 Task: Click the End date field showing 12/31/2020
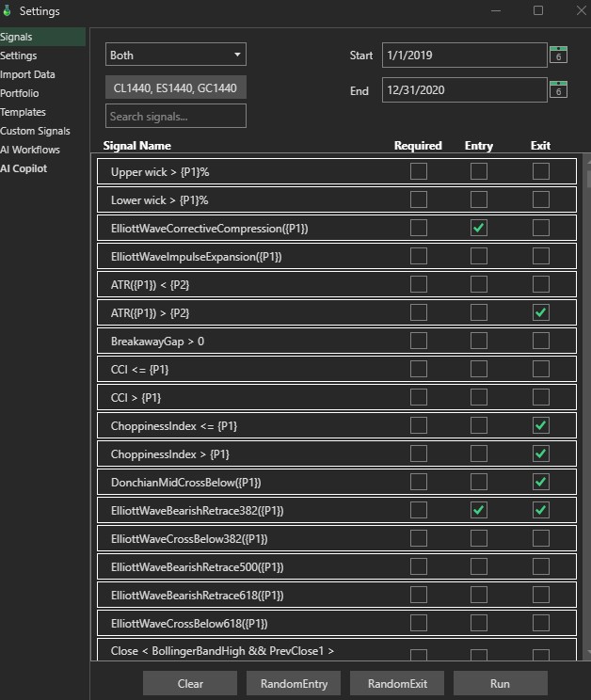(465, 89)
